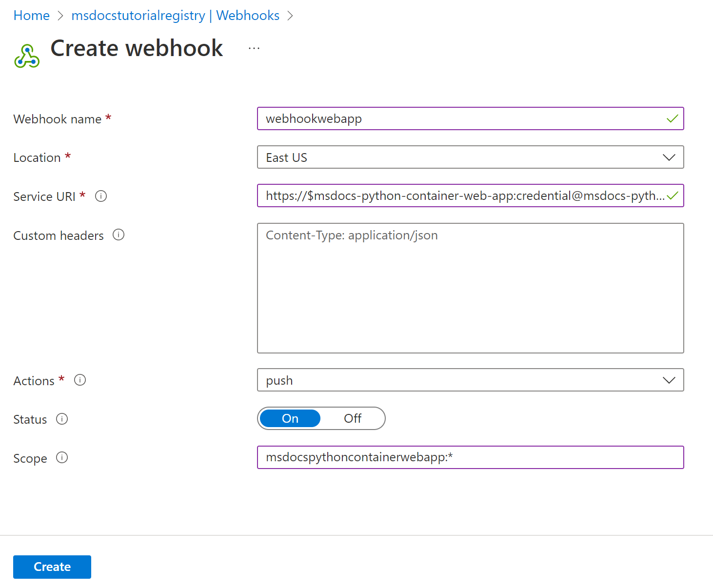
Task: Click the chevron on the Location selector
Action: (669, 157)
